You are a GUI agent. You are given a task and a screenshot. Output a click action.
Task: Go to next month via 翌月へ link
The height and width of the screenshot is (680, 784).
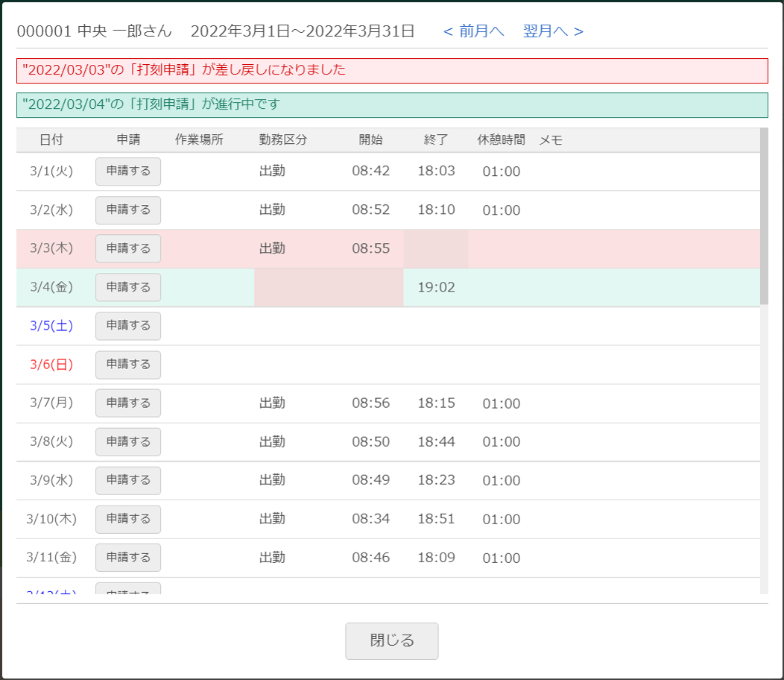click(x=553, y=31)
